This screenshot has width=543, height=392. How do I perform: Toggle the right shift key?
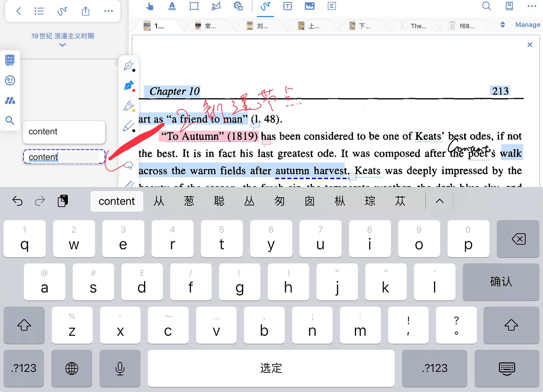click(x=511, y=325)
